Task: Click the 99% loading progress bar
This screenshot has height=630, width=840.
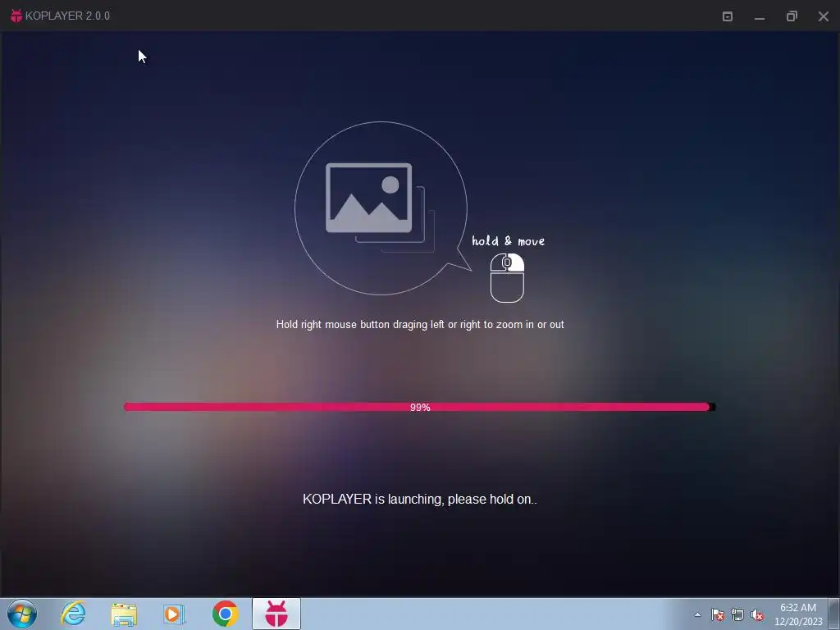Action: coord(419,407)
